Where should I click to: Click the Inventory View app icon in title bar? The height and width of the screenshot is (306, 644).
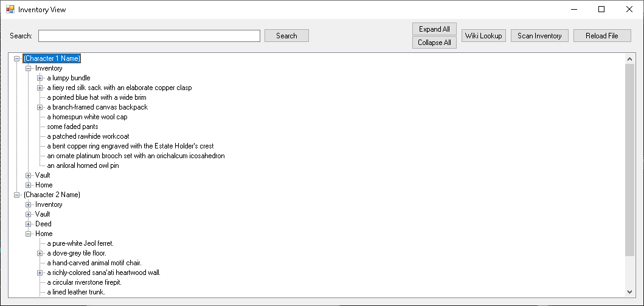click(10, 10)
